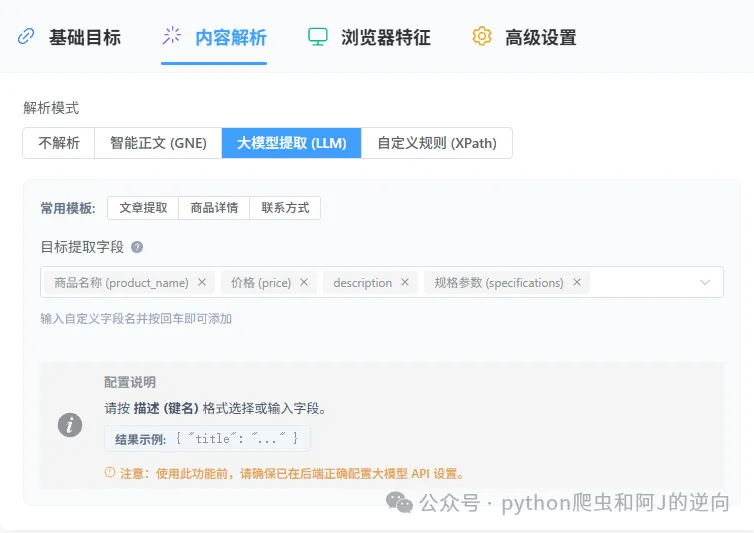The image size is (754, 533).
Task: Remove the 规格参数 (specifications) tag
Action: [x=577, y=282]
